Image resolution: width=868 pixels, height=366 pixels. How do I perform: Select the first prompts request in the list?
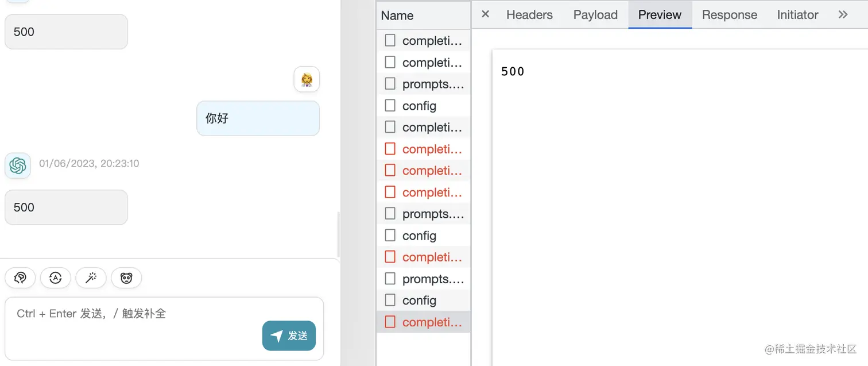(424, 84)
